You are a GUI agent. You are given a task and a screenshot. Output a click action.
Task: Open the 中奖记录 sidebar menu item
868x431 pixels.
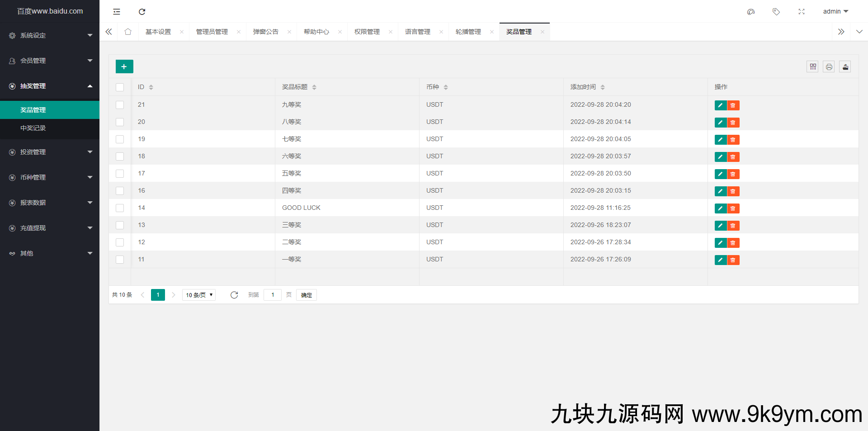point(33,128)
